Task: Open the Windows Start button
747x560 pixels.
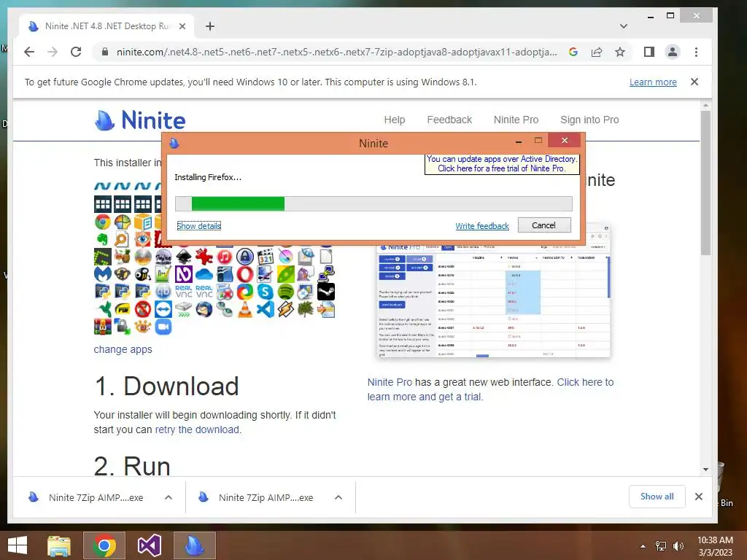Action: [18, 545]
